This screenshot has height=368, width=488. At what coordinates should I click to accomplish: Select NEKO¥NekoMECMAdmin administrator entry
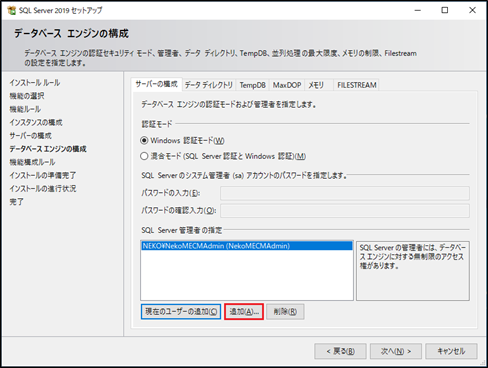[x=247, y=246]
